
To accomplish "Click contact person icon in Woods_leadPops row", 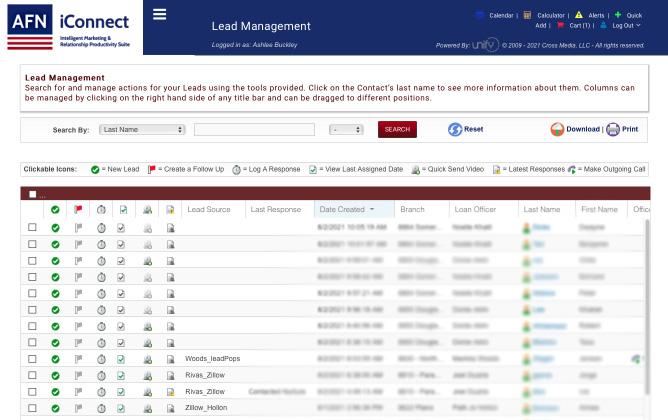I will (527, 359).
